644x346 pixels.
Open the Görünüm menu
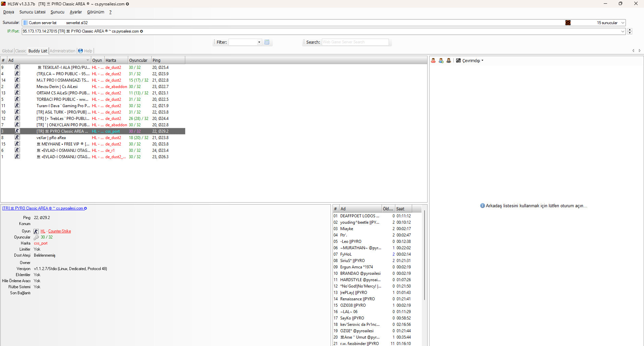(96, 12)
